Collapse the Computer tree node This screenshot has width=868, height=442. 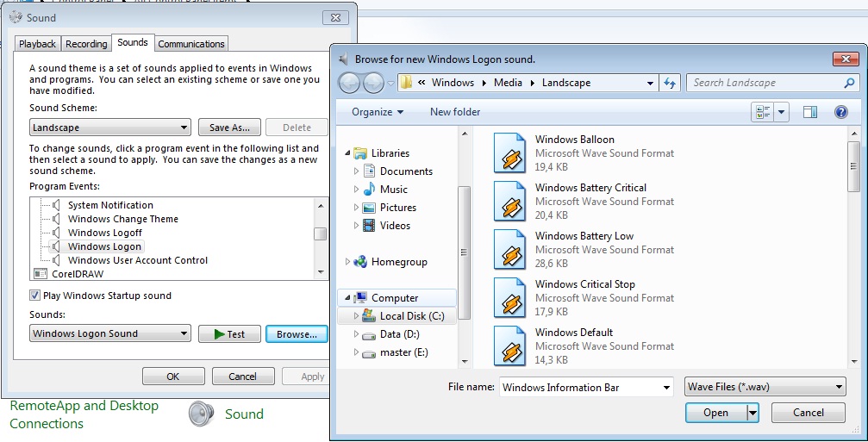click(x=347, y=297)
